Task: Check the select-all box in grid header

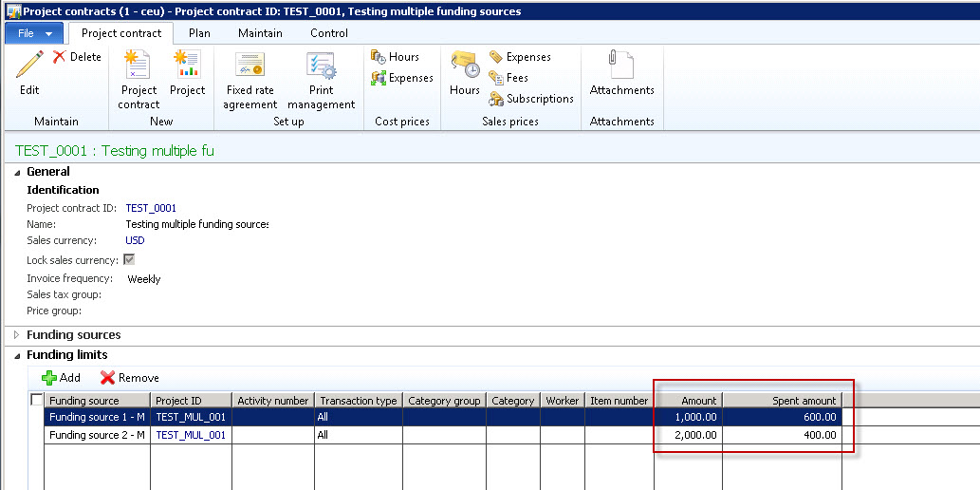Action: [37, 400]
